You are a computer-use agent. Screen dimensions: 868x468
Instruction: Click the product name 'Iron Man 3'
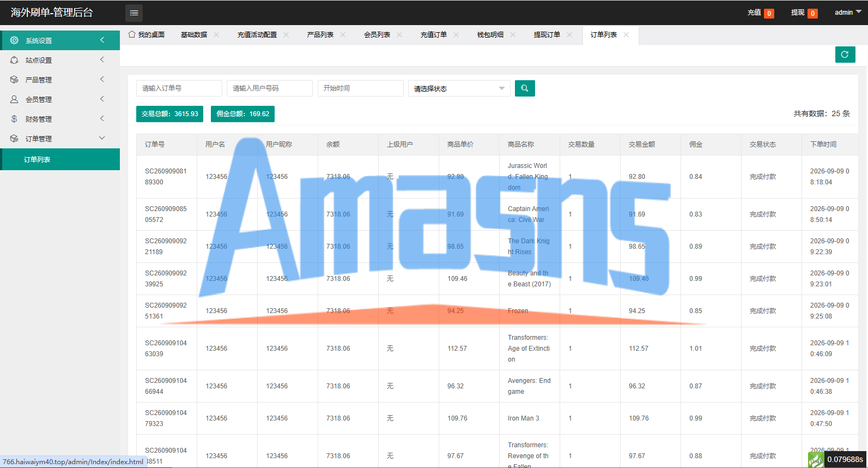(x=524, y=418)
